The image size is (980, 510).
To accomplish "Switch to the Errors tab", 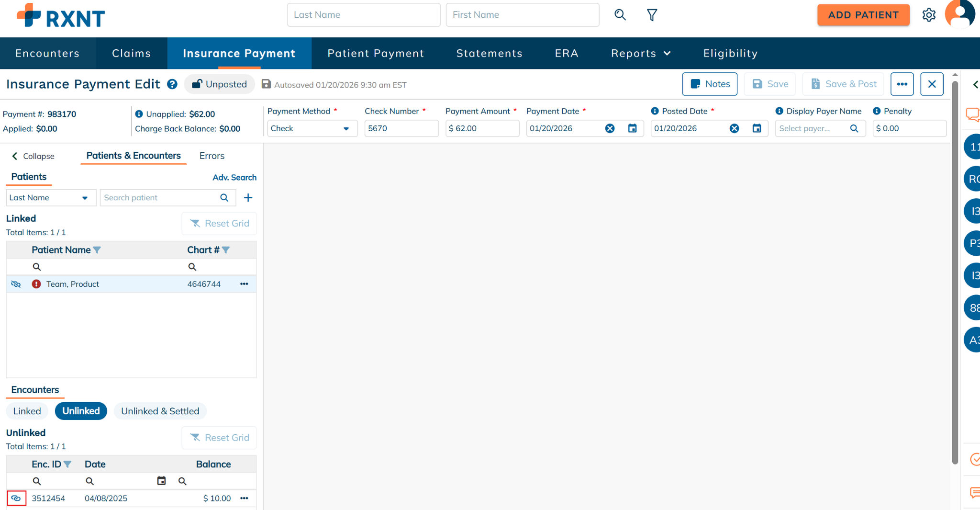I will pos(212,156).
